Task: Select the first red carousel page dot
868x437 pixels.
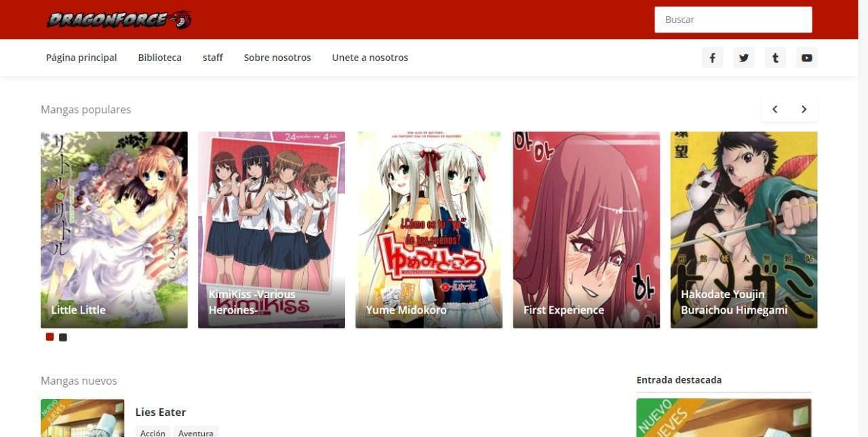Action: click(50, 337)
